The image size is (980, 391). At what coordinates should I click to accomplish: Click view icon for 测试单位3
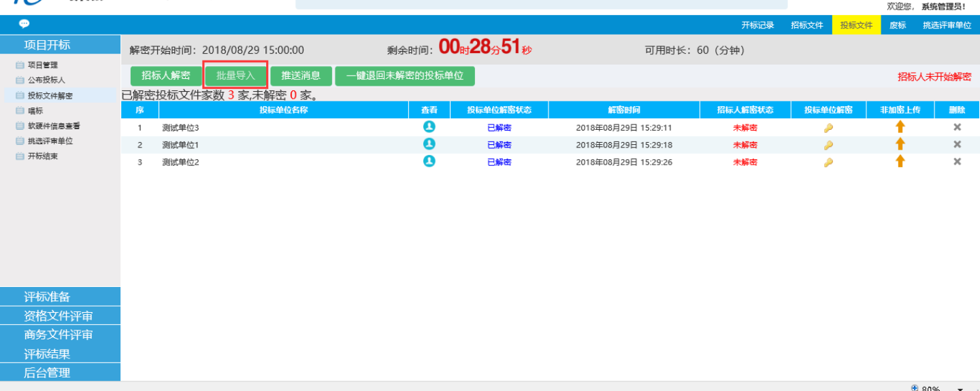coord(429,126)
